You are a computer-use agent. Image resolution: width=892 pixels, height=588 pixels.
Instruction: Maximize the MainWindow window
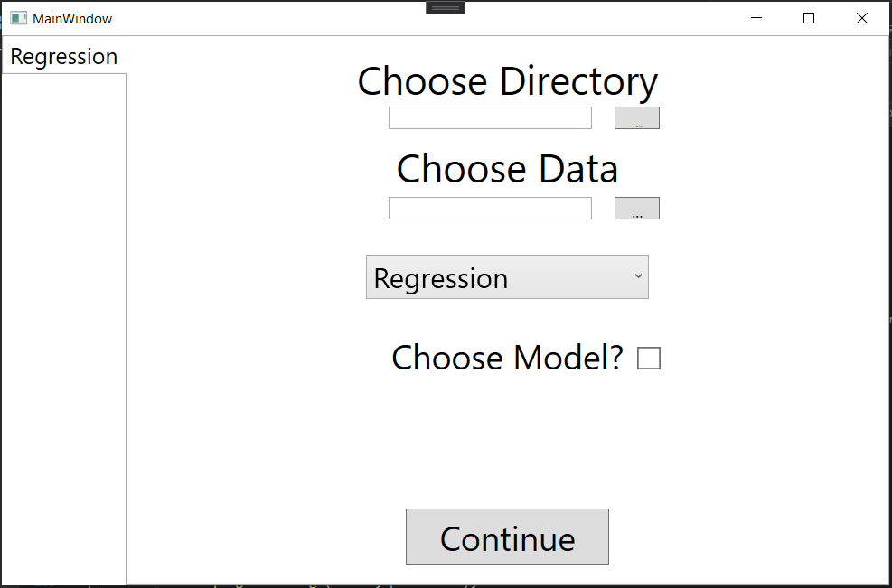point(809,18)
